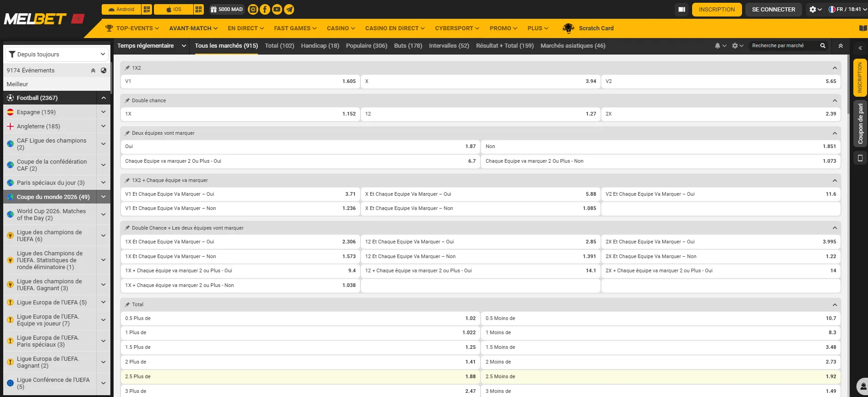Collapse all markets with double-chevron icon

(841, 46)
